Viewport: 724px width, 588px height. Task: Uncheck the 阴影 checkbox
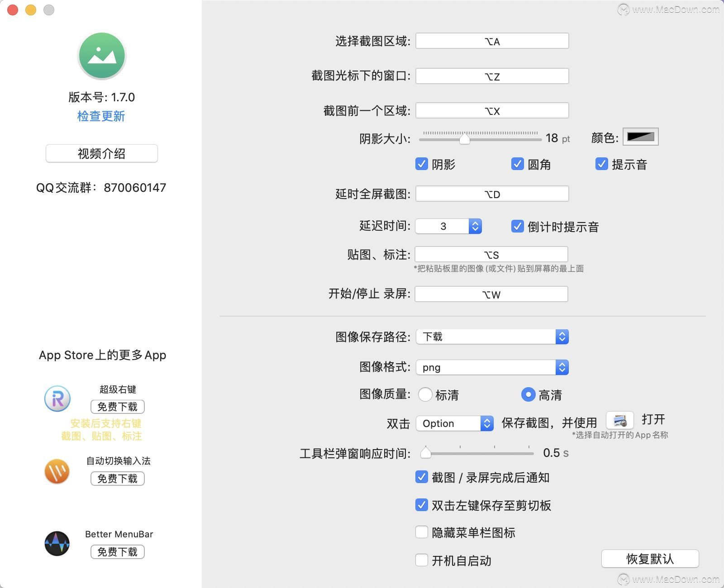[422, 164]
